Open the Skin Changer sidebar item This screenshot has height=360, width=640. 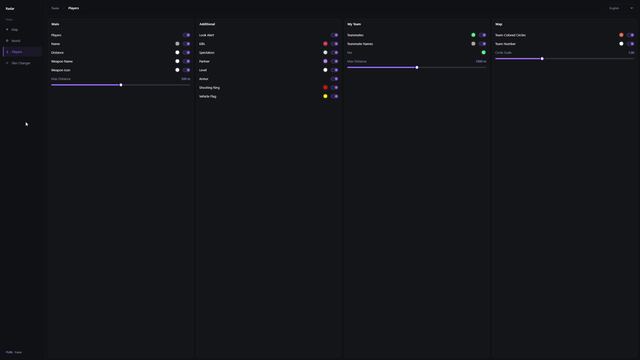pyautogui.click(x=21, y=63)
